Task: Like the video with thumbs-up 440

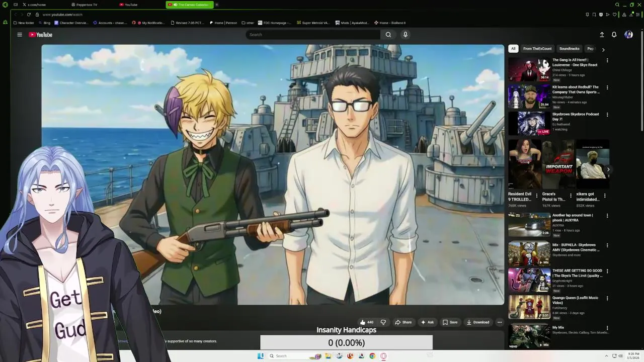Action: [x=366, y=322]
